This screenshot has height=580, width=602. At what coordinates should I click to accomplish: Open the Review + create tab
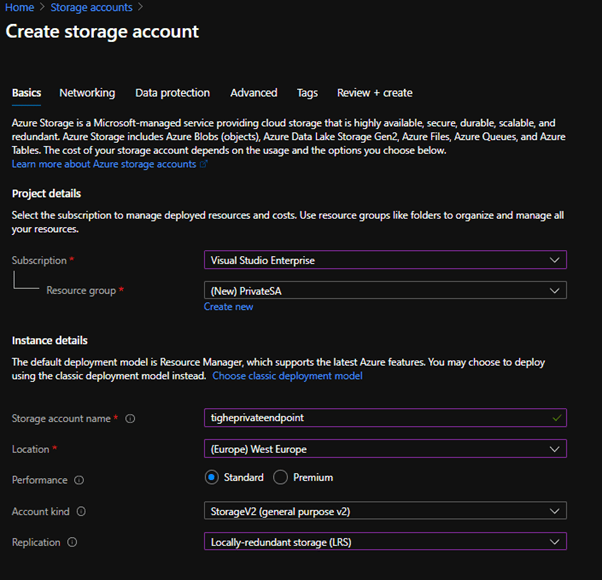(x=374, y=93)
